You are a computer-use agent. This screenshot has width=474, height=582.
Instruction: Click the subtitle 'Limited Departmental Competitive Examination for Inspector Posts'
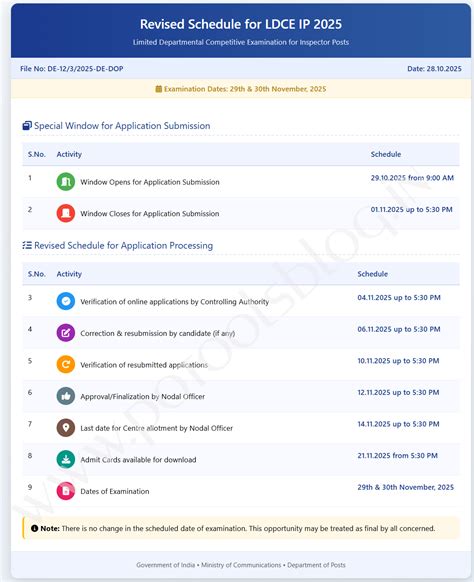[x=241, y=42]
